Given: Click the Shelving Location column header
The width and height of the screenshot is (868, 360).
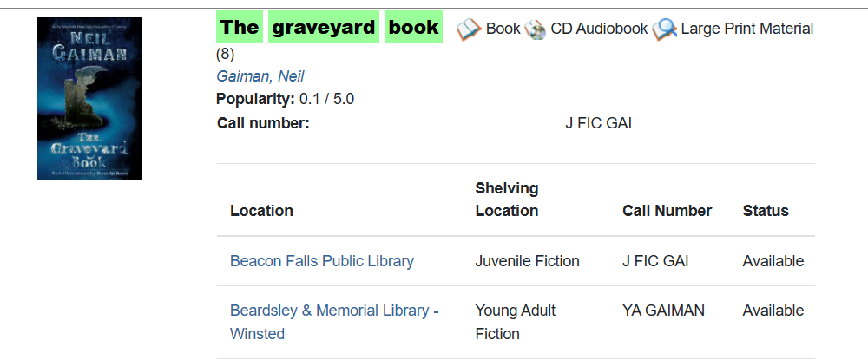Looking at the screenshot, I should point(507,200).
